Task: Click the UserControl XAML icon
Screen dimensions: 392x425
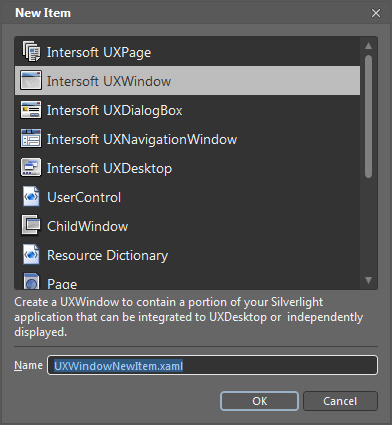Action: coord(31,197)
